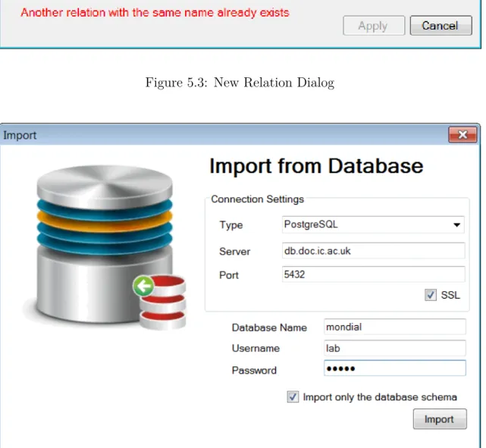Click the 'Connection Settings' group label

click(257, 199)
